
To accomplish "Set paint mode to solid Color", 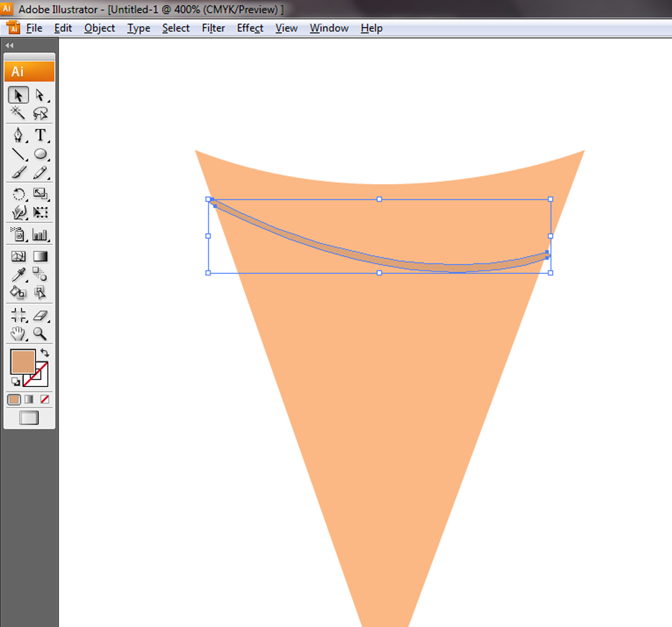I will pos(14,399).
